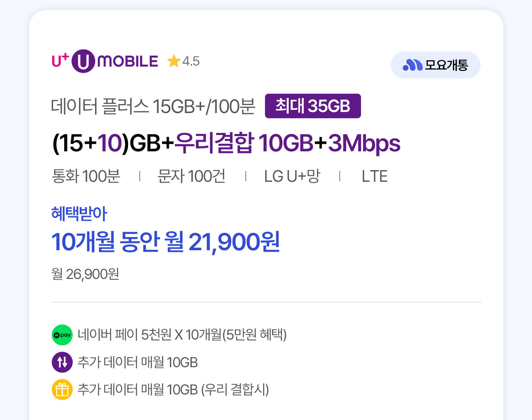532x420 pixels.
Task: Click the 통화 100분 call spec
Action: pos(86,176)
